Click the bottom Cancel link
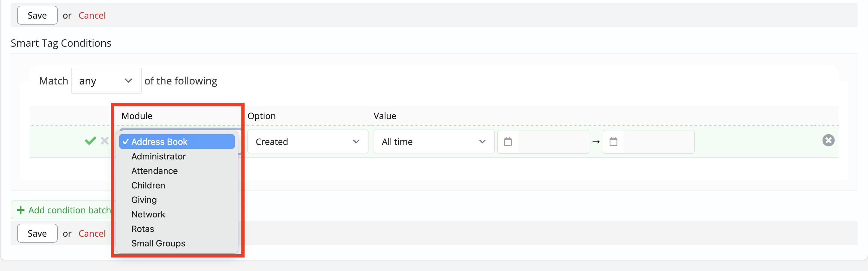Image resolution: width=868 pixels, height=271 pixels. click(92, 233)
